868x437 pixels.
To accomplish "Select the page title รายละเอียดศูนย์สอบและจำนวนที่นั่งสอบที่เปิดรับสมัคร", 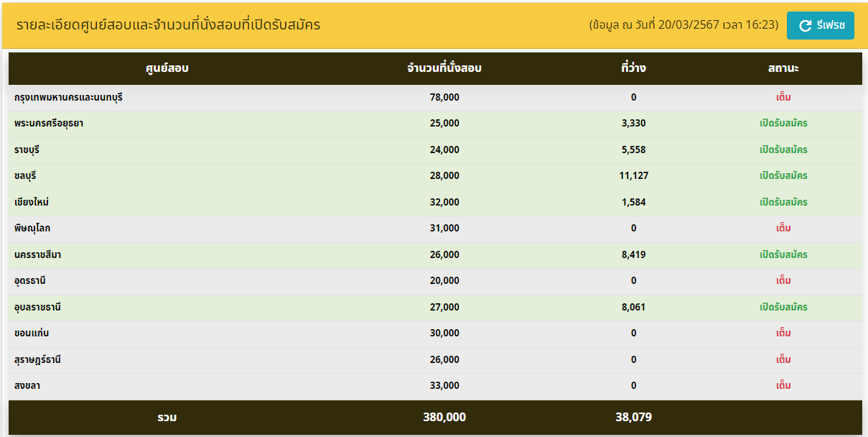I will 168,25.
